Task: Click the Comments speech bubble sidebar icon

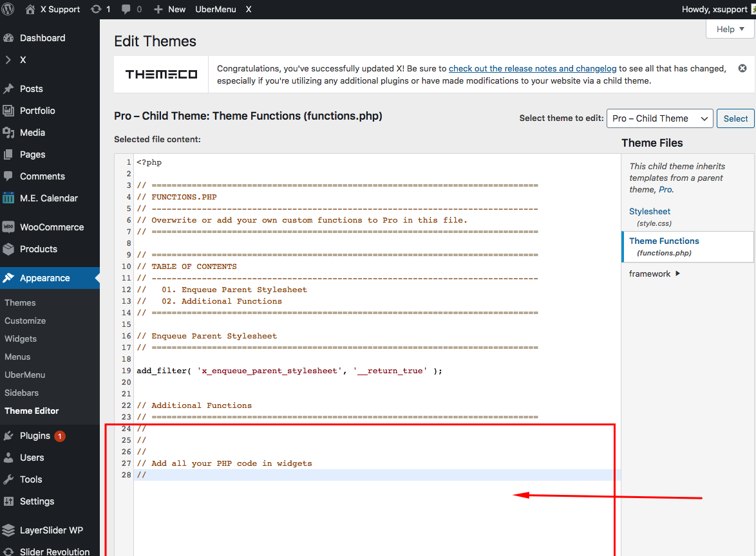Action: click(8, 176)
